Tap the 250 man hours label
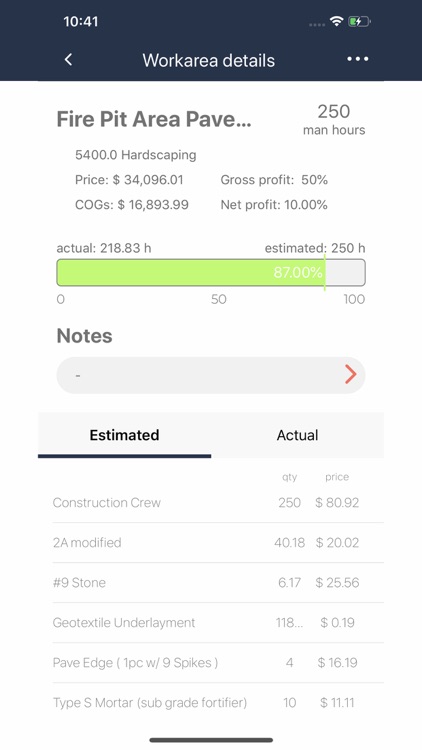 click(x=334, y=120)
